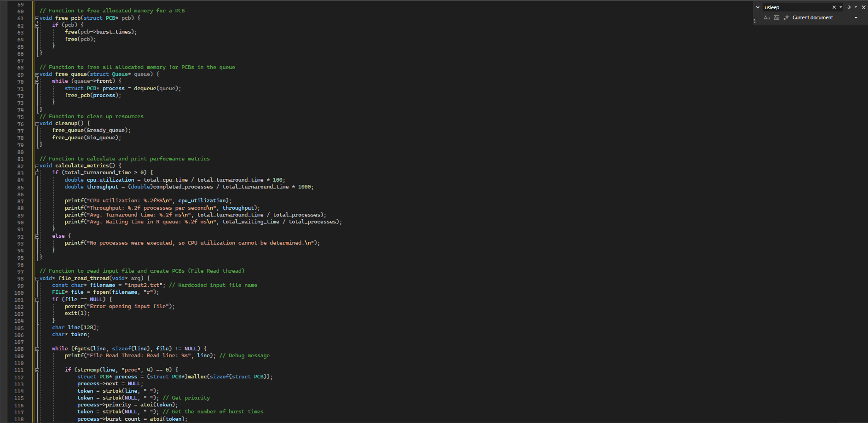Collapse the free_queue function
Image resolution: width=868 pixels, height=423 pixels.
pos(37,74)
